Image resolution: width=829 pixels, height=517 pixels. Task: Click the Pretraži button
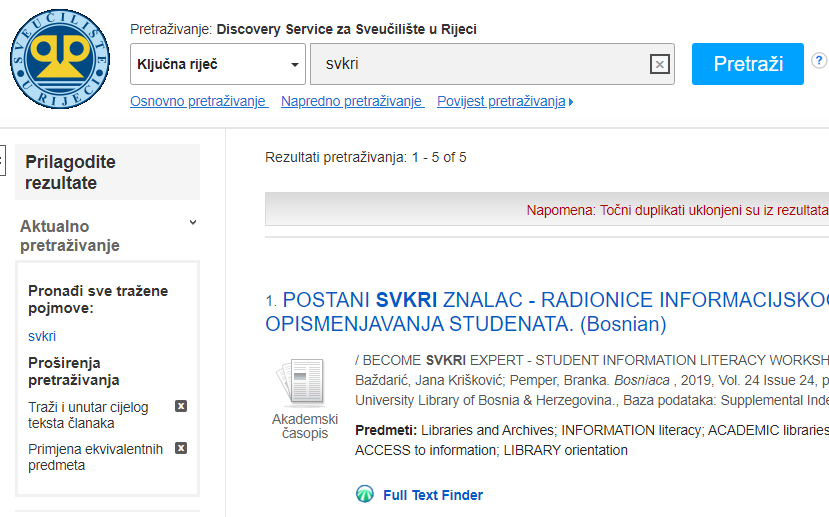748,64
